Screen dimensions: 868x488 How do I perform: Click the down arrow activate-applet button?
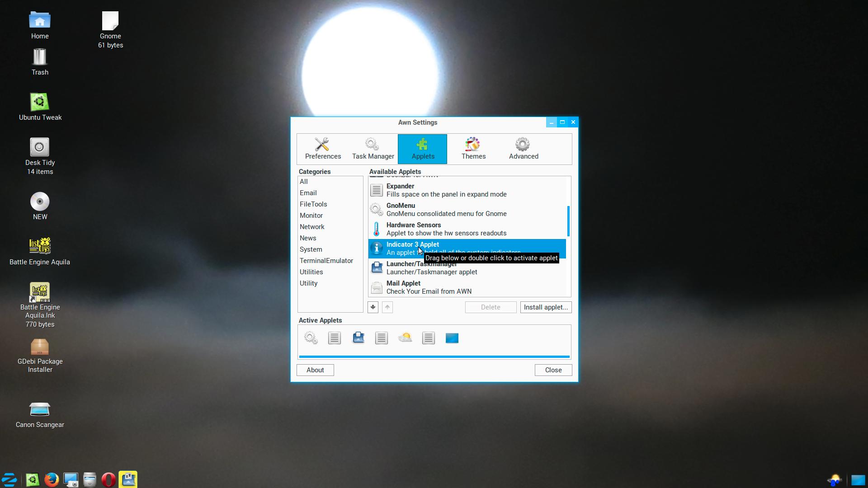point(373,307)
